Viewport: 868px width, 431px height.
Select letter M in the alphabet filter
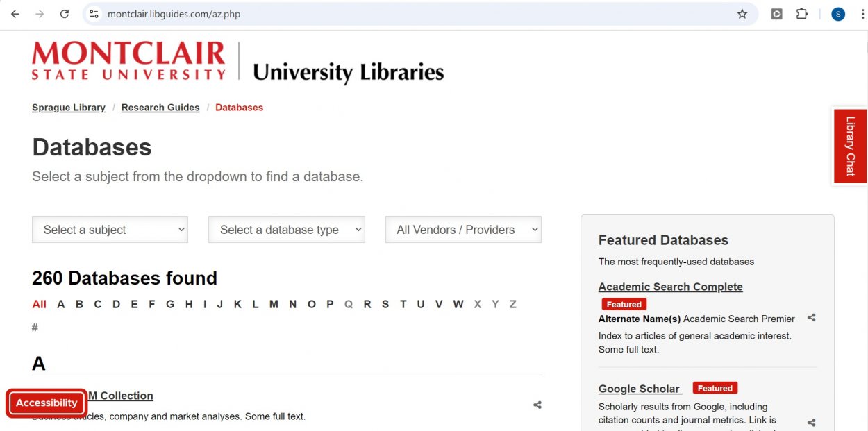pyautogui.click(x=274, y=304)
